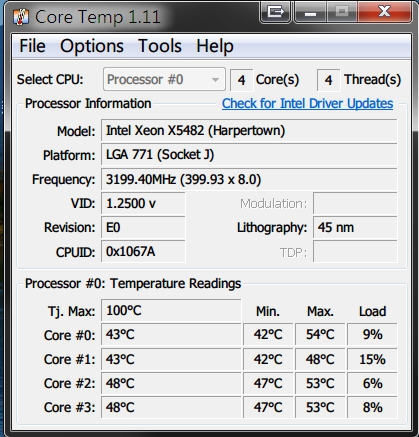Click the Core Temp thermometer app icon
This screenshot has width=419, height=437.
click(21, 17)
